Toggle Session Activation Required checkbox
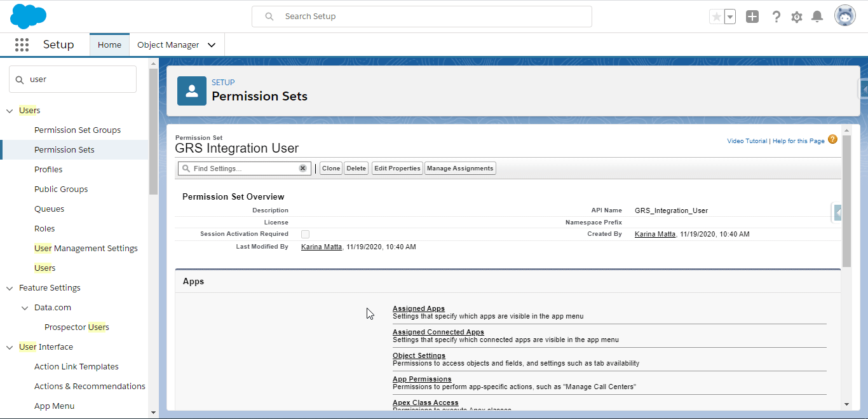 tap(306, 234)
